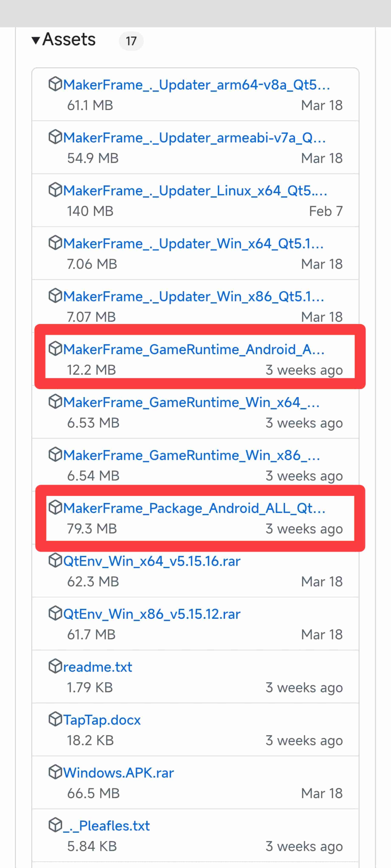Download MakerFrame Updater Win_x86 Qt5 asset
391x868 pixels.
point(193,296)
